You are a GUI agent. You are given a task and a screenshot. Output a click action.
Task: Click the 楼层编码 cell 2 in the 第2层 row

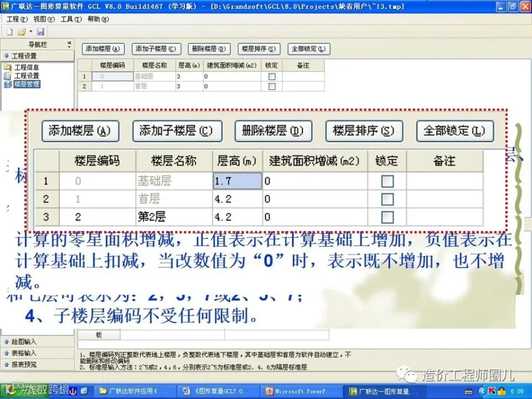(x=98, y=217)
